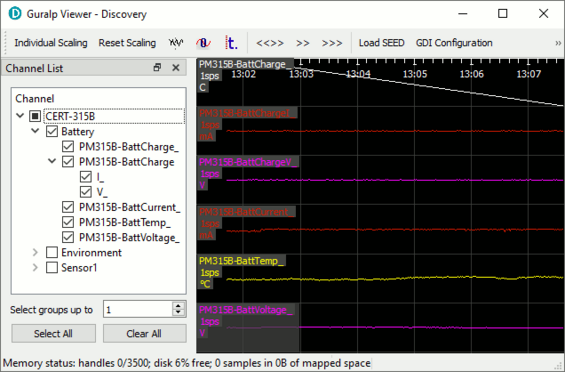Enable the Environment group checkbox
565x372 pixels.
[x=52, y=252]
